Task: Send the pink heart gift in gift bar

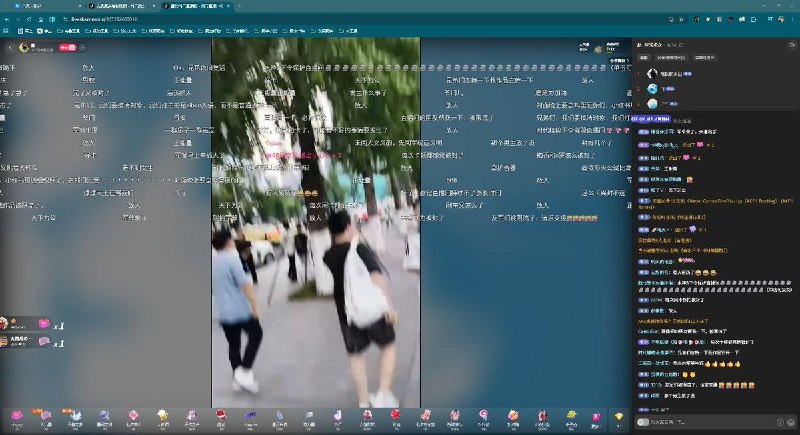Action: pyautogui.click(x=17, y=417)
